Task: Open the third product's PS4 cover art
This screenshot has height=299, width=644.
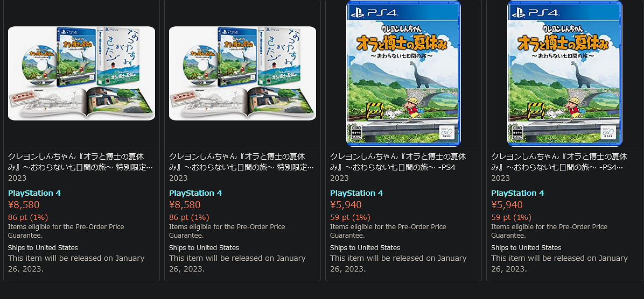Action: (x=403, y=74)
